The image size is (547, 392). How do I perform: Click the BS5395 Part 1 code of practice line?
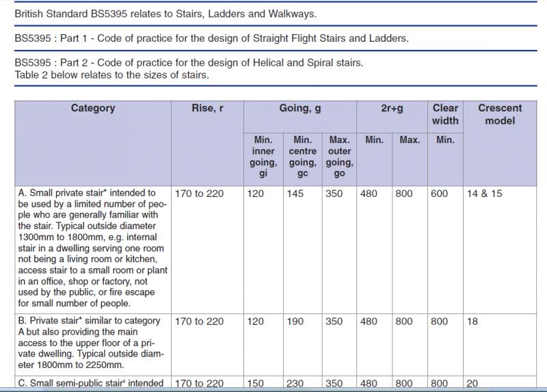211,38
